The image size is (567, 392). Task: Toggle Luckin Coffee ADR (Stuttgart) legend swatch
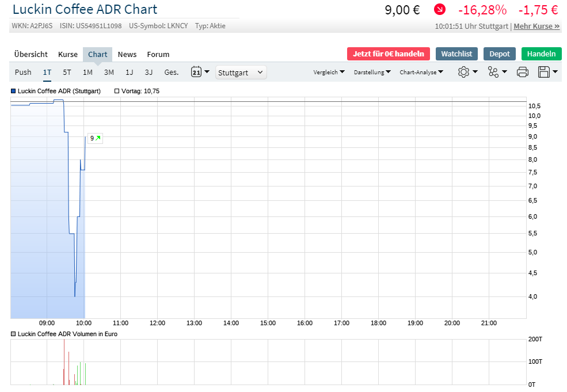13,91
